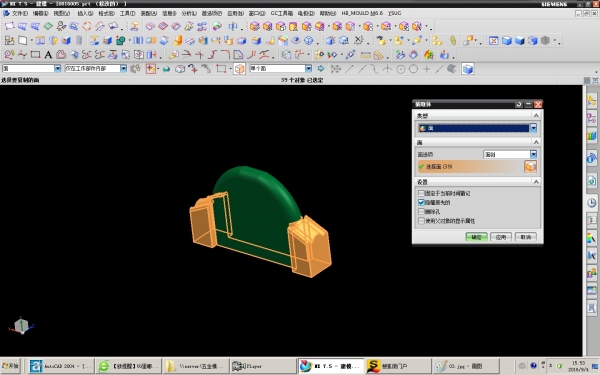The width and height of the screenshot is (600, 375).
Task: Open the 插入(S) menu
Action: point(85,13)
